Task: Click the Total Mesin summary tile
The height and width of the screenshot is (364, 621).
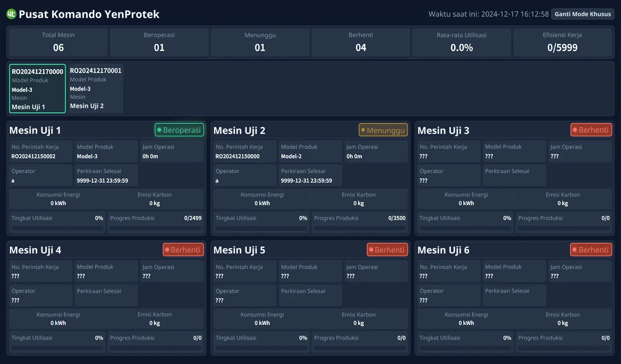Action: (x=58, y=42)
